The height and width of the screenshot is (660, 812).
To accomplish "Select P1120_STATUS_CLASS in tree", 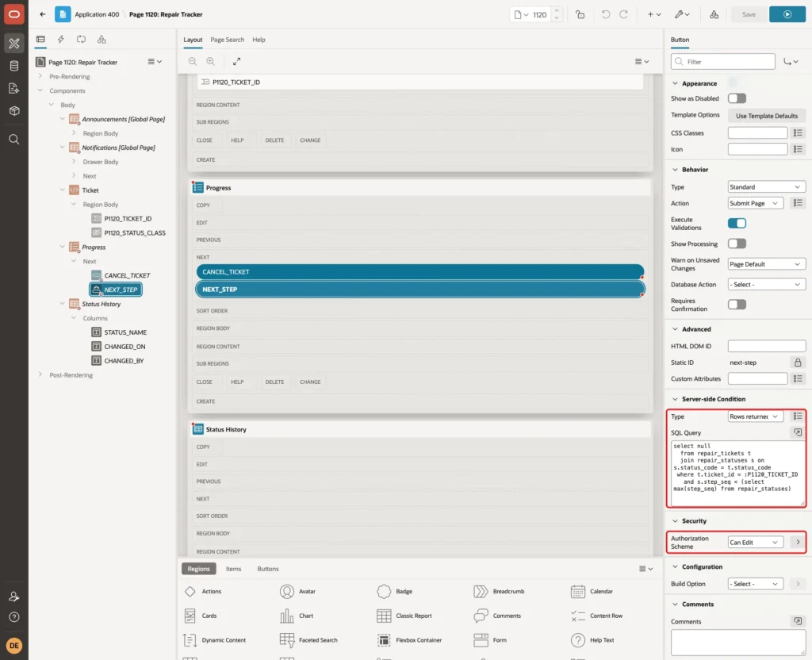I will 135,233.
